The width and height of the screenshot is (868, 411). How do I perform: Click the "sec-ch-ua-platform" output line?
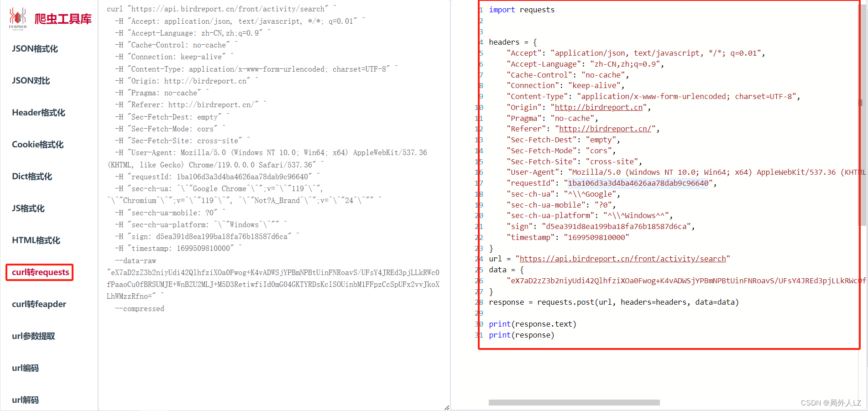tap(590, 215)
